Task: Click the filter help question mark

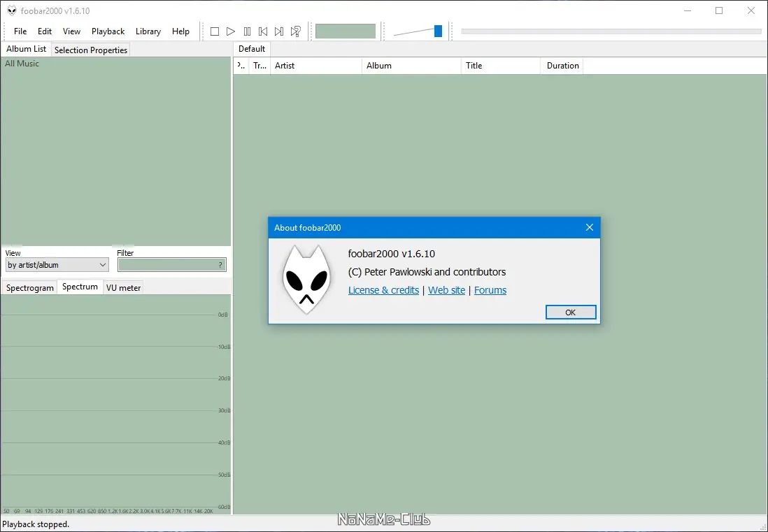Action: click(220, 265)
